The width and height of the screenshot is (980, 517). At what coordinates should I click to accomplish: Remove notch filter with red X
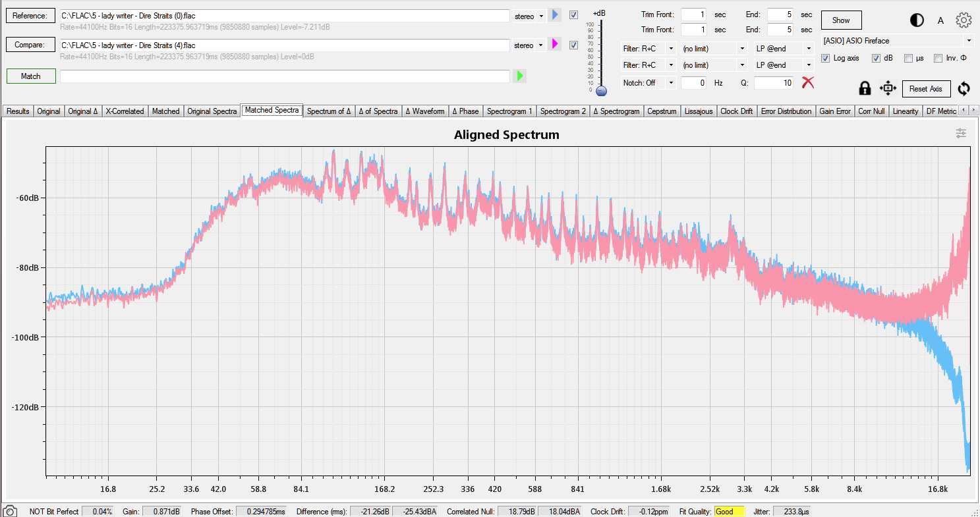pos(808,82)
